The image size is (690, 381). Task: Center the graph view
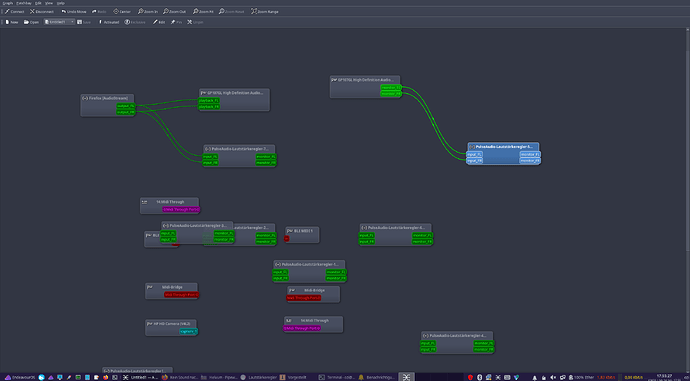(122, 11)
